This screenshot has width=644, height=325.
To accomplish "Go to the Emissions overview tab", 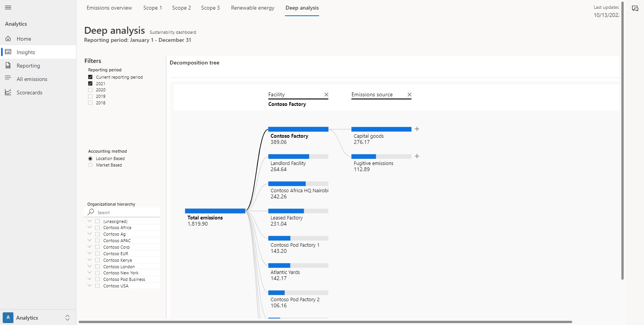I will click(x=109, y=8).
